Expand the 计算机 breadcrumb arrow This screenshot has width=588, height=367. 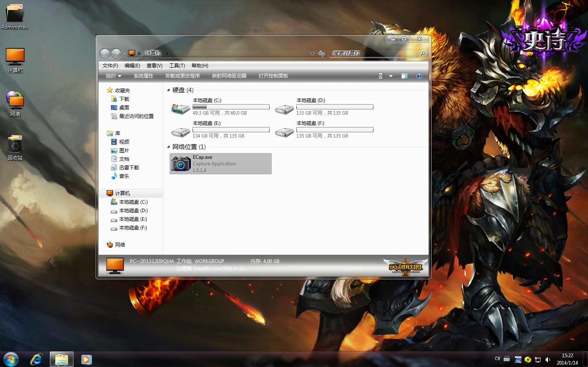pyautogui.click(x=167, y=53)
